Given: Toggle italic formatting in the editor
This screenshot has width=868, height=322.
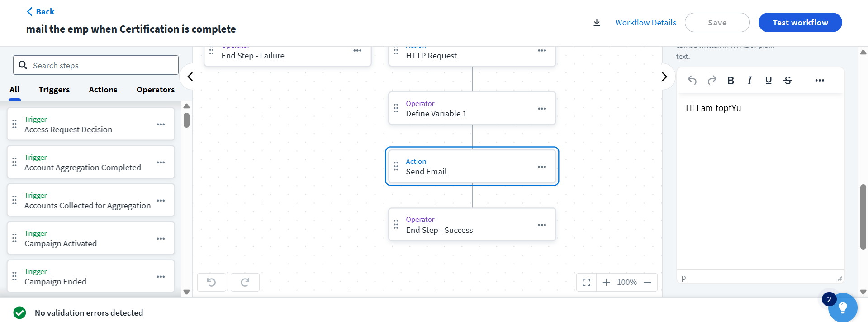Looking at the screenshot, I should coord(749,80).
